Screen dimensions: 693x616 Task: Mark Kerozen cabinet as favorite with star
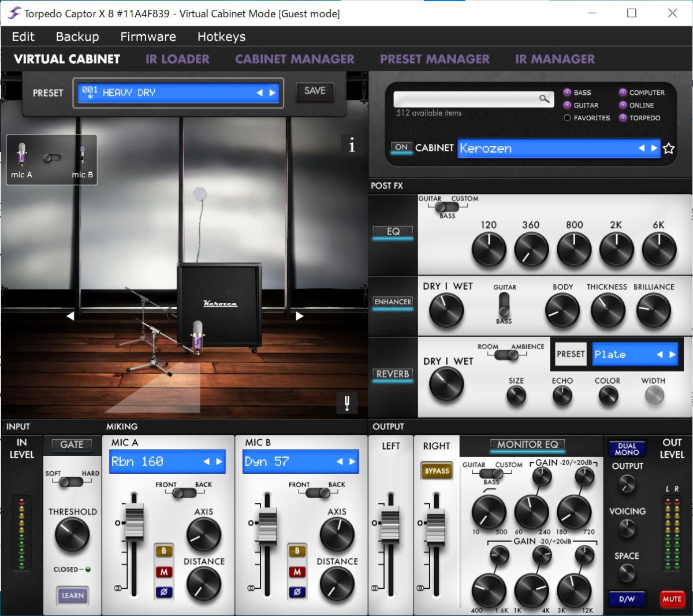tap(669, 149)
